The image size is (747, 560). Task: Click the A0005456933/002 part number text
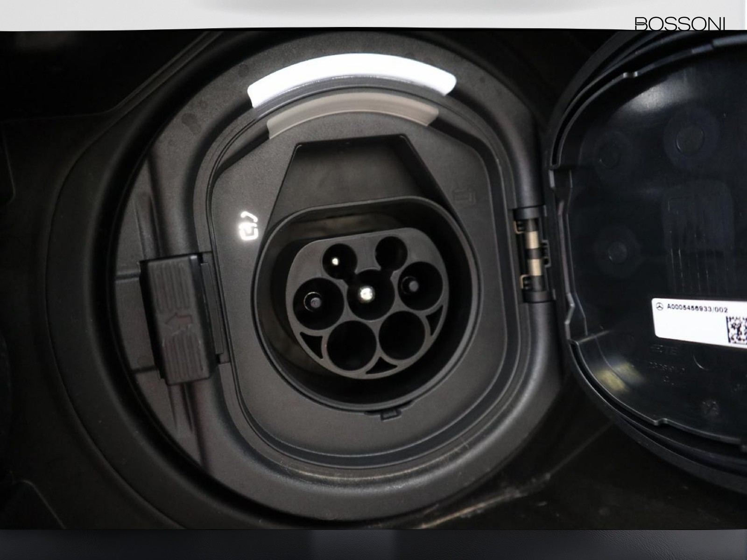pos(697,308)
